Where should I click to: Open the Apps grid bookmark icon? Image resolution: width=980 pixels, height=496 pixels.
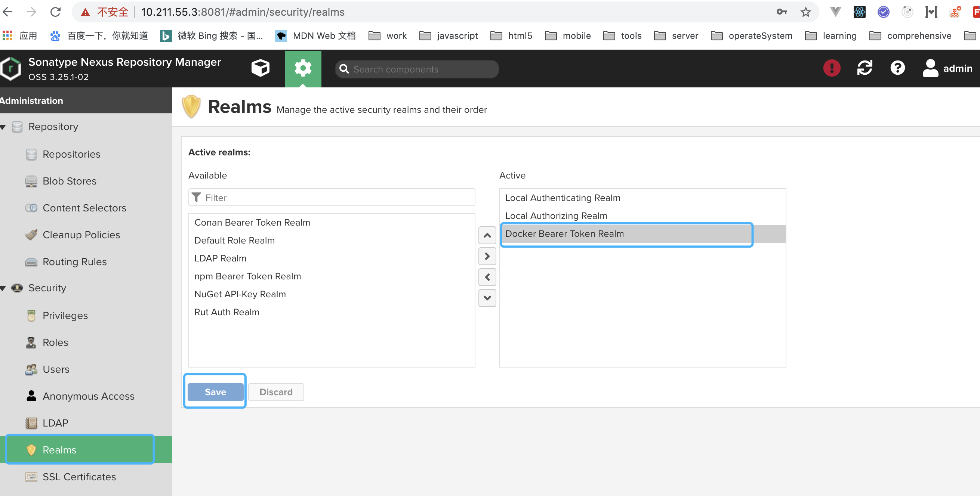coord(7,36)
